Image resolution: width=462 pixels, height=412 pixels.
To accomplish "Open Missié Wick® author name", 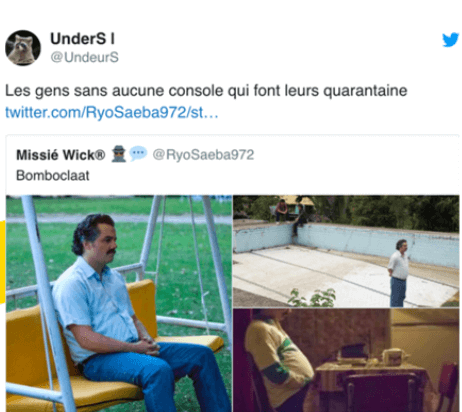I will point(61,155).
